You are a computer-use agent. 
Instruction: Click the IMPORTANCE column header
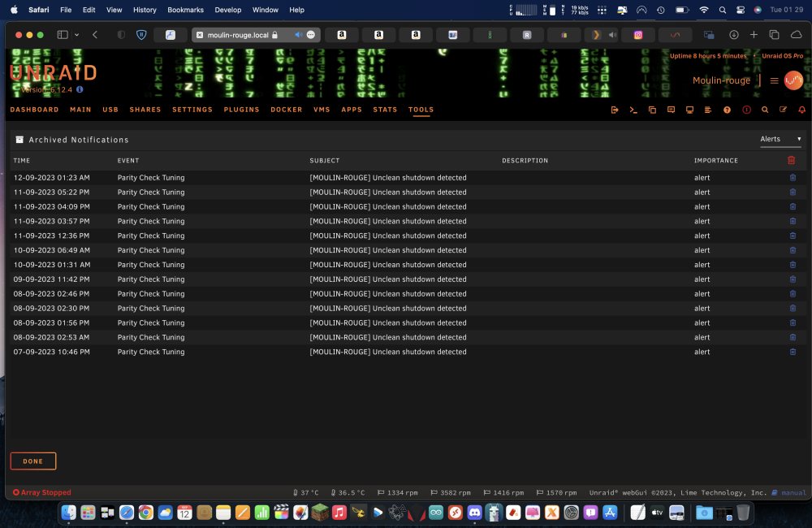tap(716, 161)
